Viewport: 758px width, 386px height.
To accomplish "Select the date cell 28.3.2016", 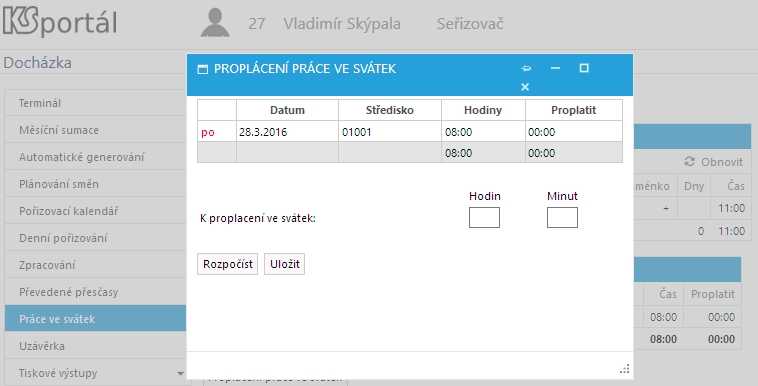I will [x=287, y=132].
